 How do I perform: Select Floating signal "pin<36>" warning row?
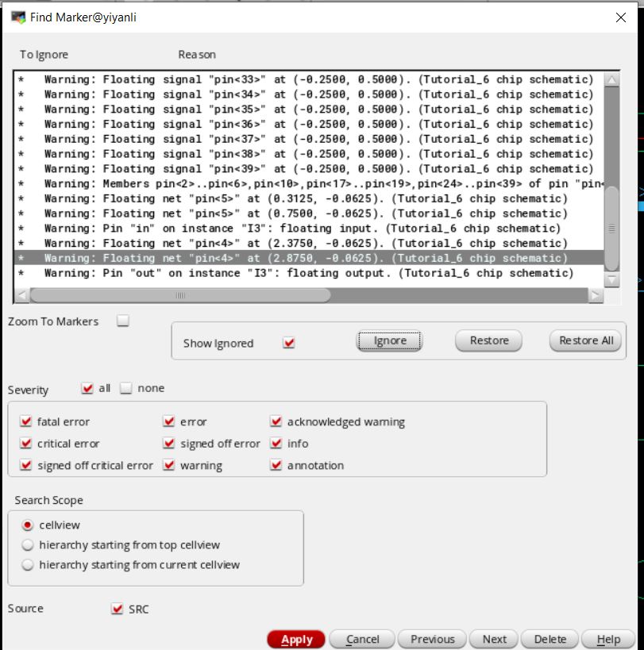coord(308,125)
